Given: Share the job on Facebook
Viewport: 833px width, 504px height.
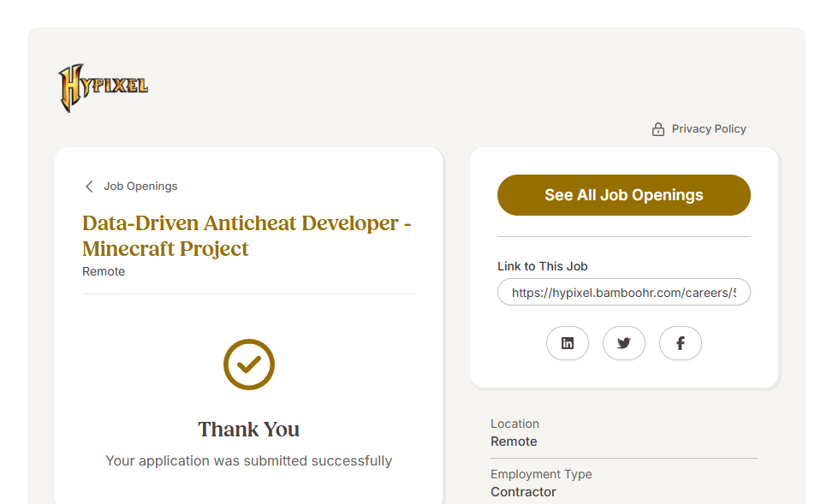Looking at the screenshot, I should [x=681, y=343].
